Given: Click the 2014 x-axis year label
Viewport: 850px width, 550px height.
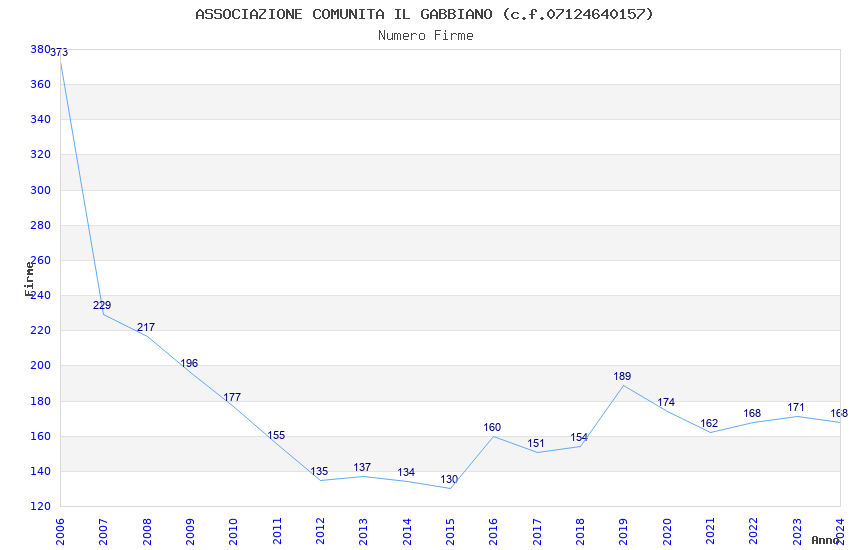Looking at the screenshot, I should tap(407, 531).
